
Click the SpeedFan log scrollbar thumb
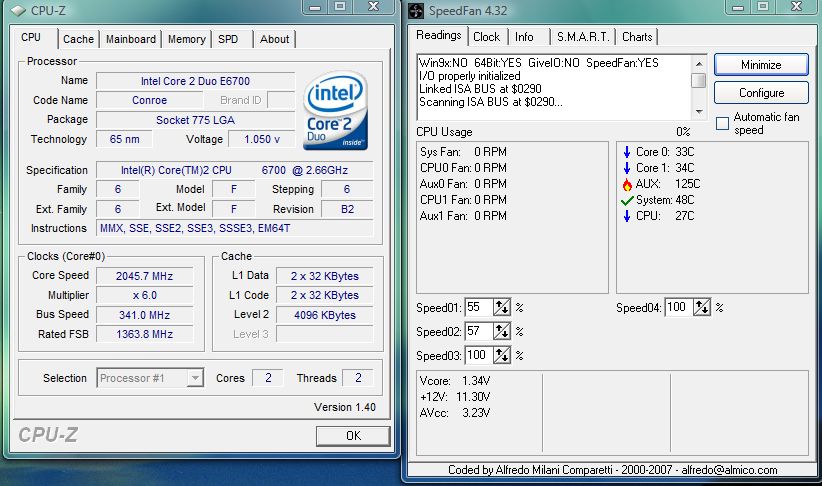tap(699, 80)
